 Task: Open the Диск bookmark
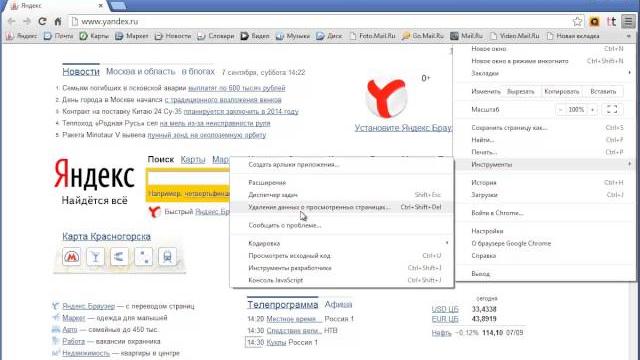coord(329,36)
